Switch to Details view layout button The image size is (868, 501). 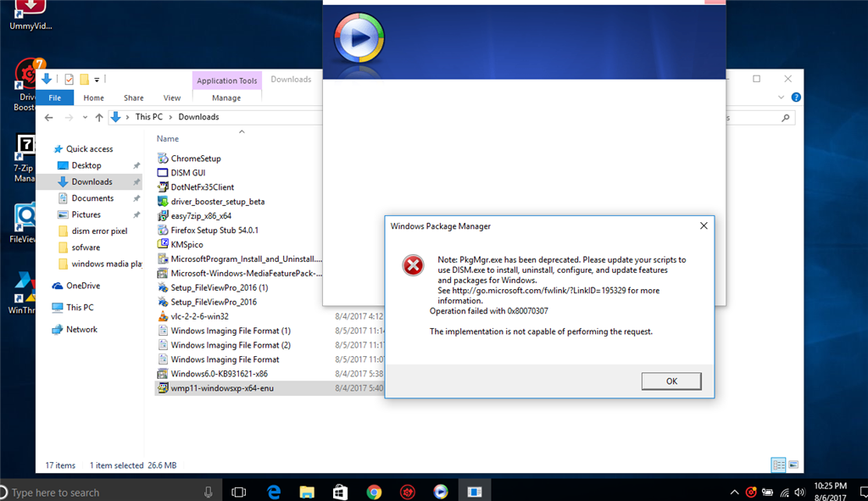pyautogui.click(x=778, y=465)
